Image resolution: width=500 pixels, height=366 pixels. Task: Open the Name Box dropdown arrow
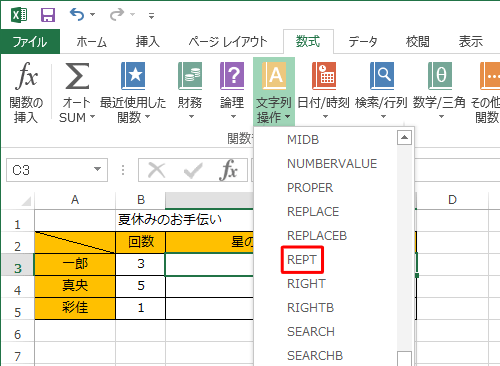click(x=97, y=169)
